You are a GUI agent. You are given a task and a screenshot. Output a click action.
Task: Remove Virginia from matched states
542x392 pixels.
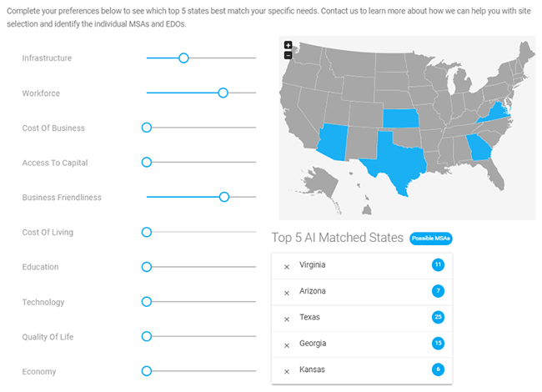(287, 267)
